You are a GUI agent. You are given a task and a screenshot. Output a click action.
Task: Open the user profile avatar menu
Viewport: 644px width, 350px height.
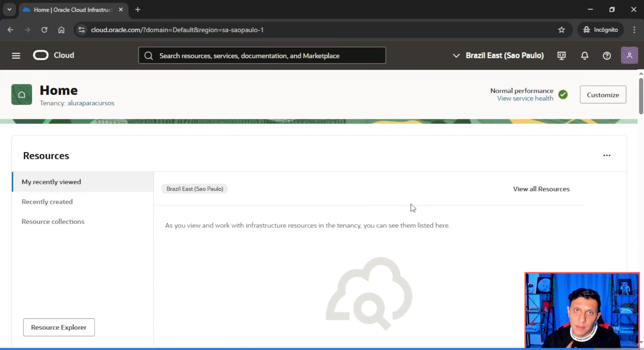pyautogui.click(x=629, y=55)
